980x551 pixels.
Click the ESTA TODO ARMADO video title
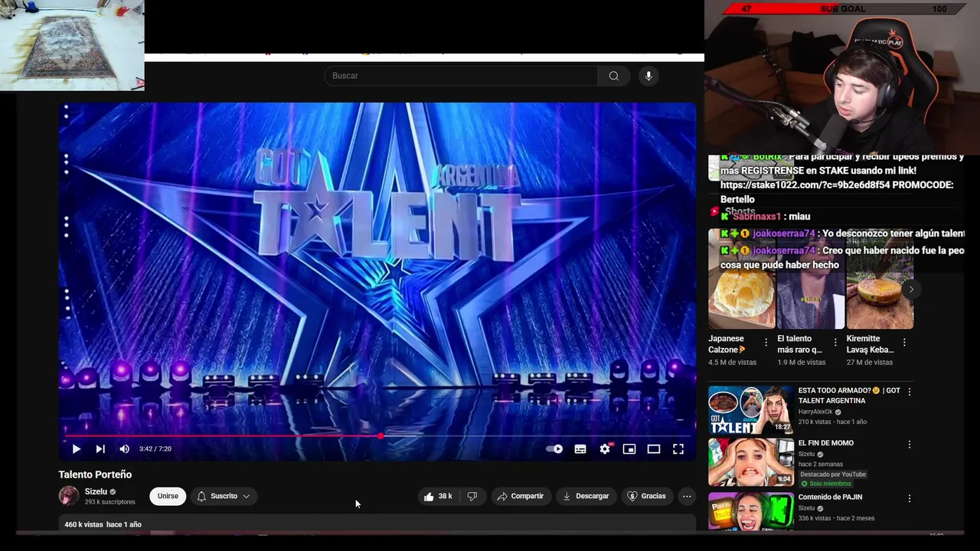(849, 395)
